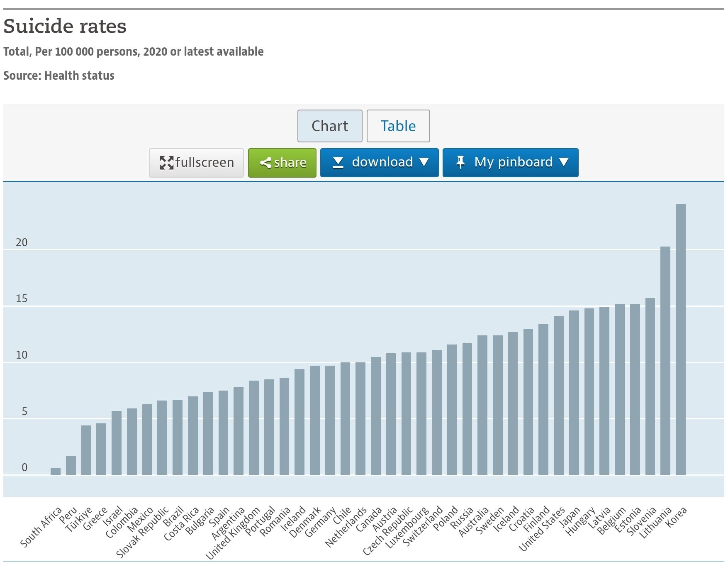Click the 'Argentina' axis label
This screenshot has width=728, height=562.
[x=228, y=523]
